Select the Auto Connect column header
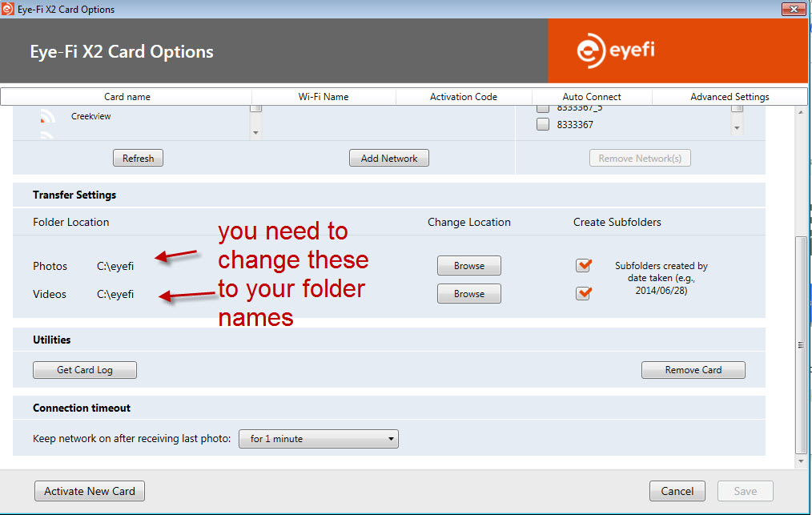The height and width of the screenshot is (515, 812). tap(592, 97)
